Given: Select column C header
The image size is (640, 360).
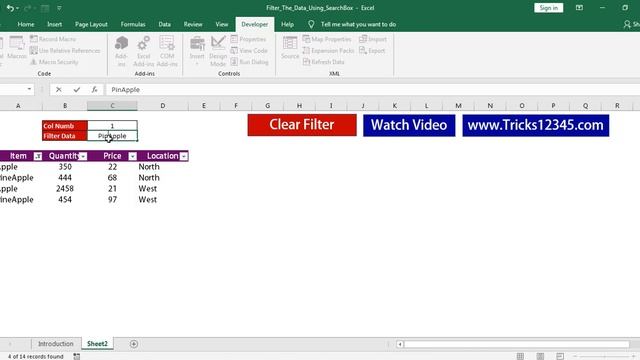Looking at the screenshot, I should (112, 106).
